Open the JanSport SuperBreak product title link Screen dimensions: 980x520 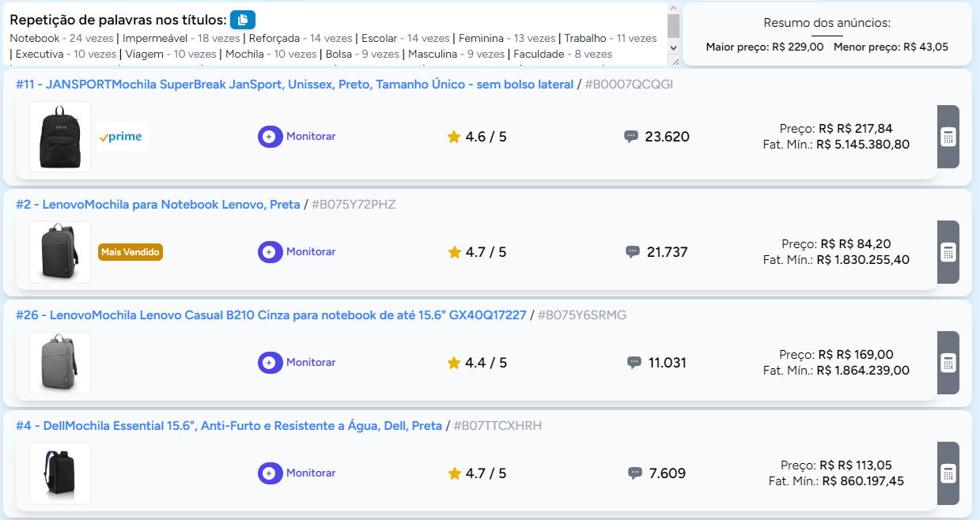coord(294,85)
